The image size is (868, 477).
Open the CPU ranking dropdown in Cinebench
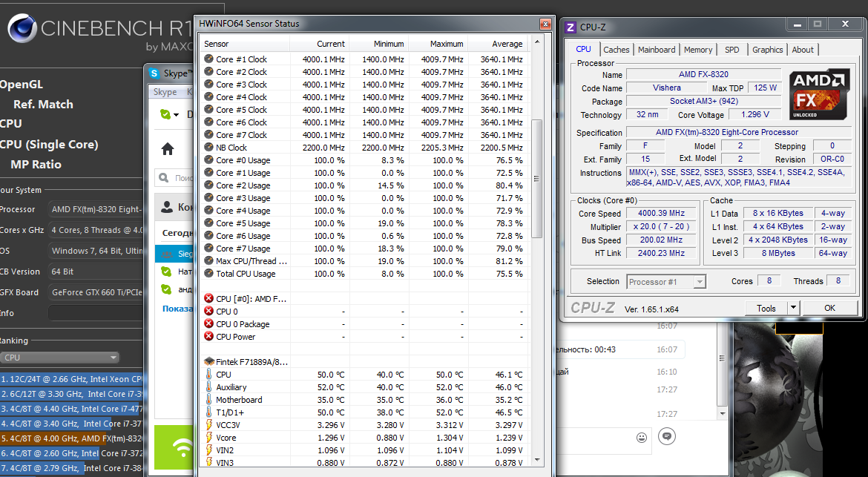[x=59, y=358]
